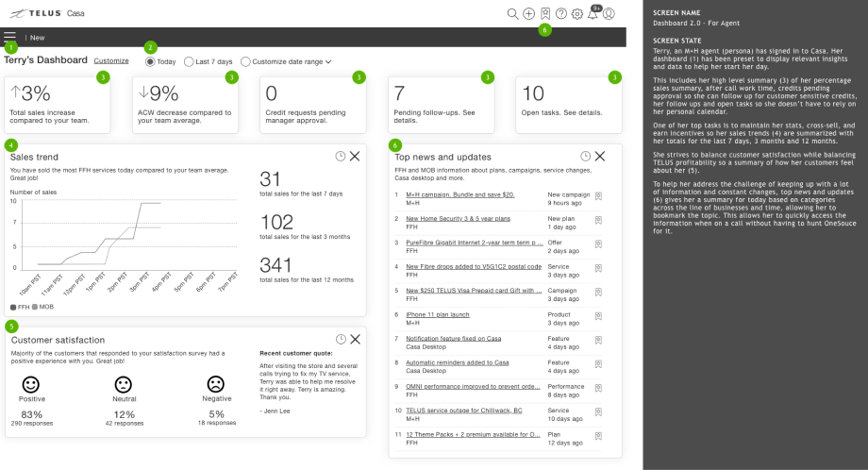
Task: Click the '42 responses' neutral count
Action: 125,423
